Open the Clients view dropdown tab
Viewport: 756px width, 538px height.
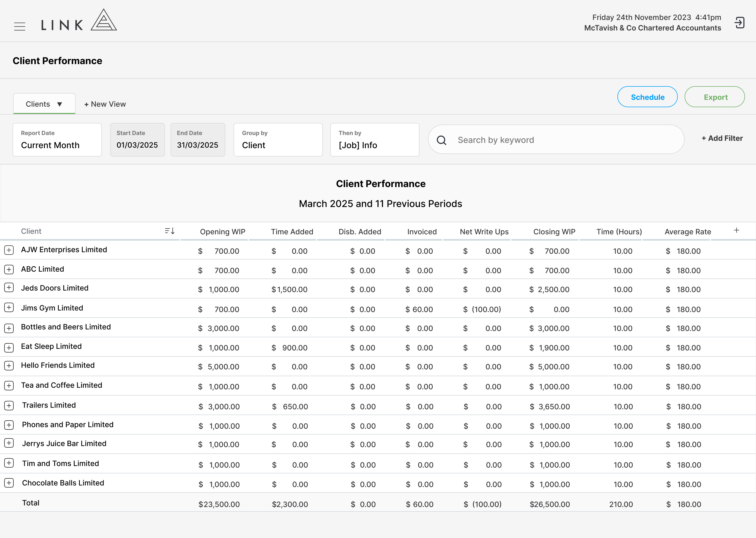point(44,104)
